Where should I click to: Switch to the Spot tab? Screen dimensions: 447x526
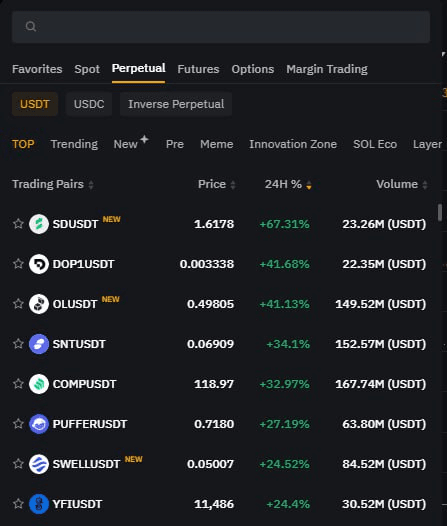click(x=87, y=69)
